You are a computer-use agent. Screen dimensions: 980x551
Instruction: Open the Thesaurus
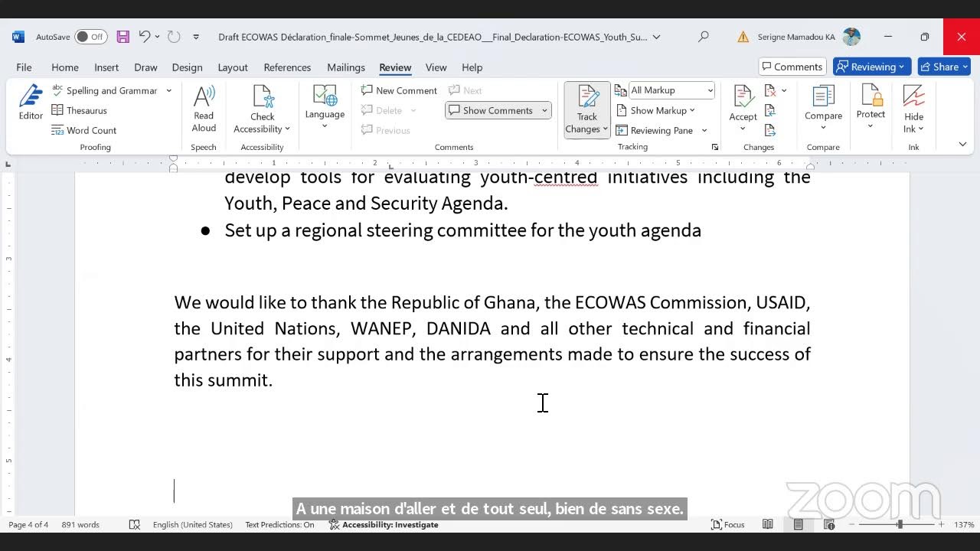pyautogui.click(x=79, y=110)
